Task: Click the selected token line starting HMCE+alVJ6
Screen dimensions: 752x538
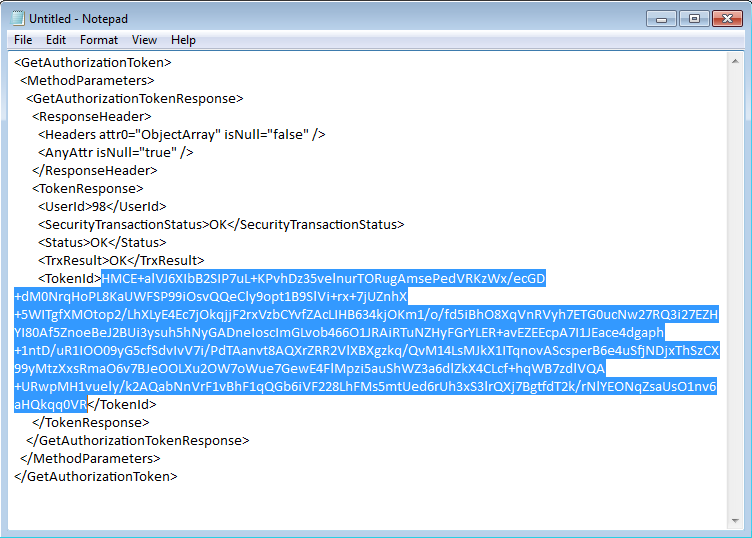Action: point(324,279)
